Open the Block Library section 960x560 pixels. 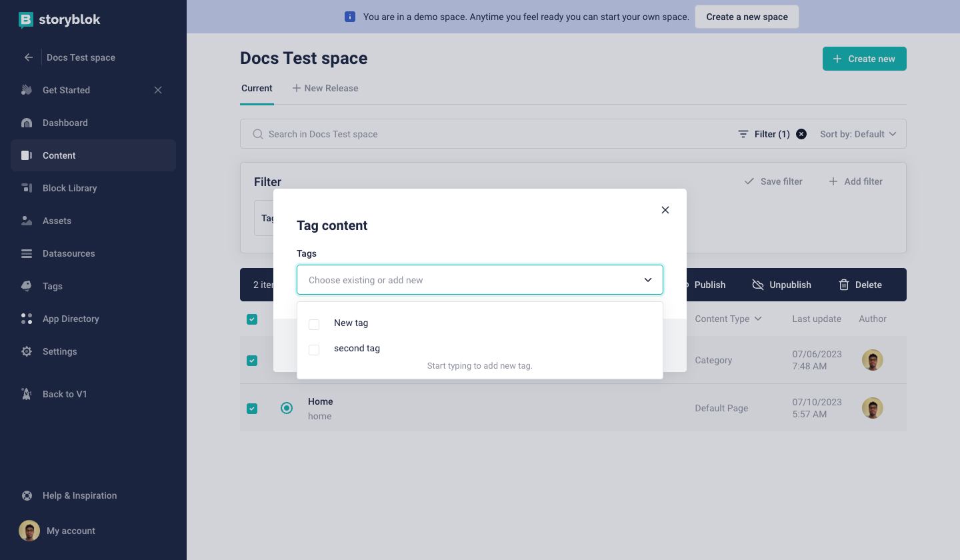coord(69,188)
